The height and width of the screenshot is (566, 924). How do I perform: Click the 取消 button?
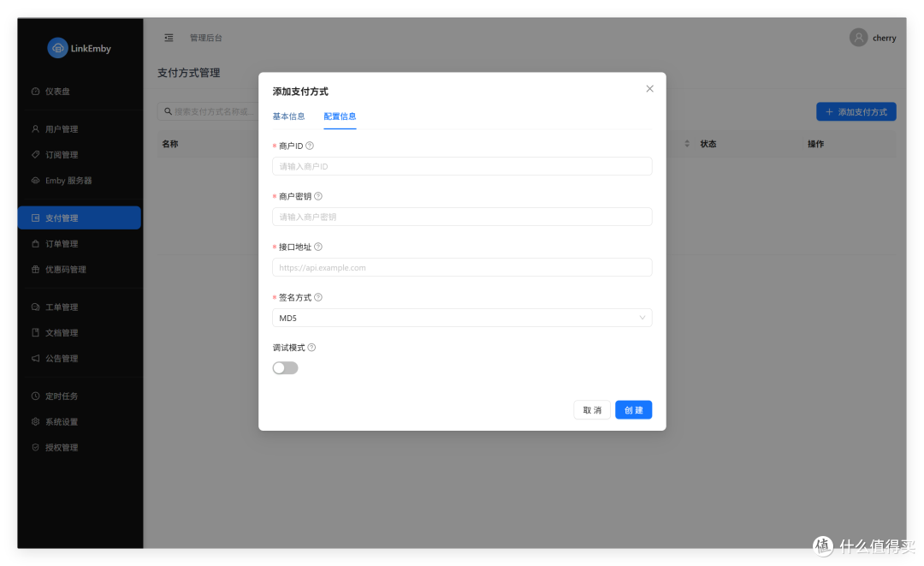(x=592, y=410)
